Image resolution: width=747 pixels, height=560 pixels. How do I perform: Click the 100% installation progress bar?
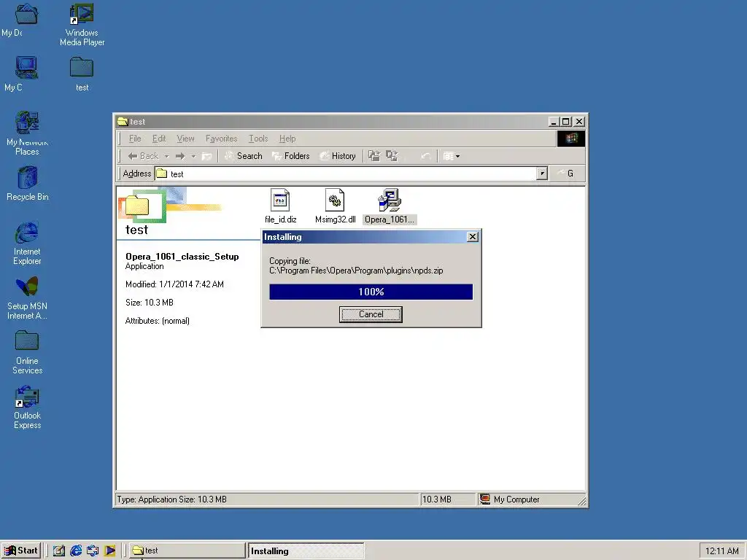[x=371, y=292]
